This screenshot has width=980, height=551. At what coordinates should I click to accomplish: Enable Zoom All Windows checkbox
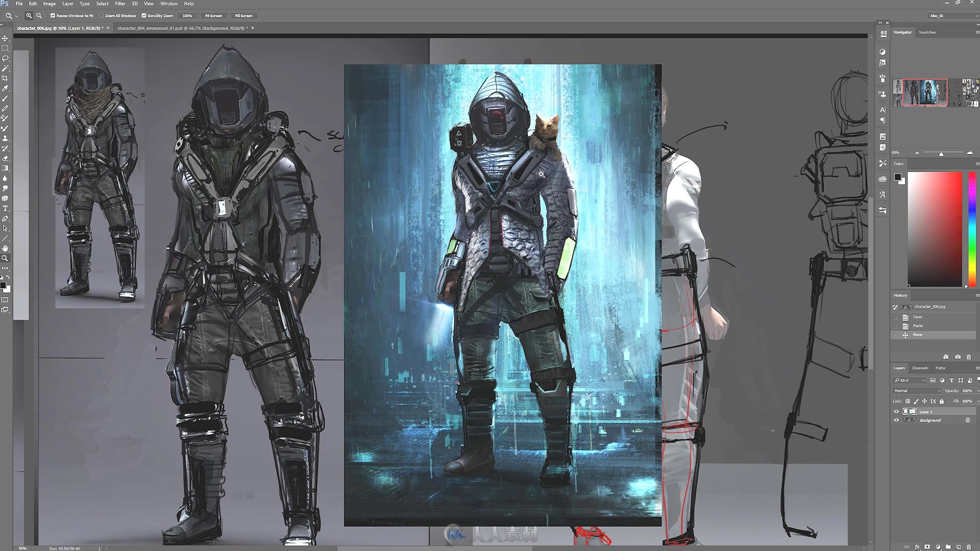(101, 16)
